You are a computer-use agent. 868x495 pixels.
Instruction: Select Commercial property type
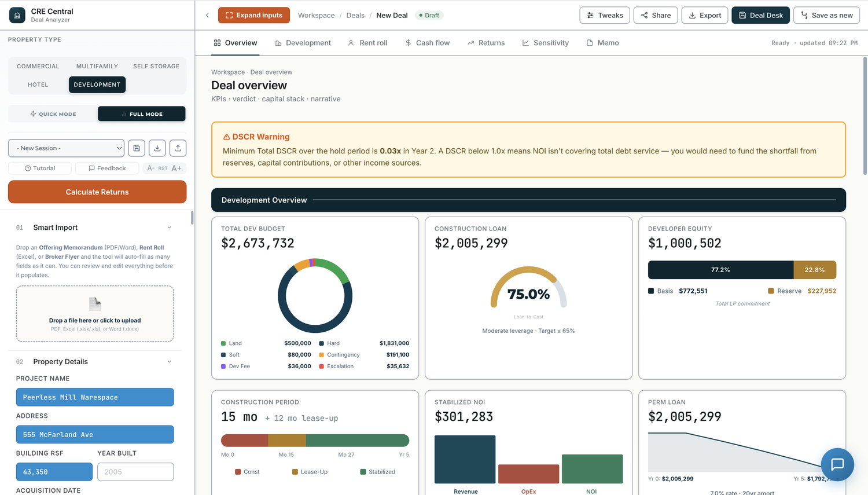click(38, 66)
